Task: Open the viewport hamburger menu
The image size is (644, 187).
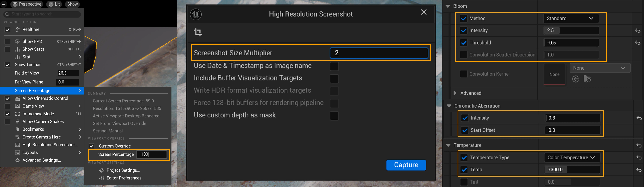Action: click(x=4, y=4)
